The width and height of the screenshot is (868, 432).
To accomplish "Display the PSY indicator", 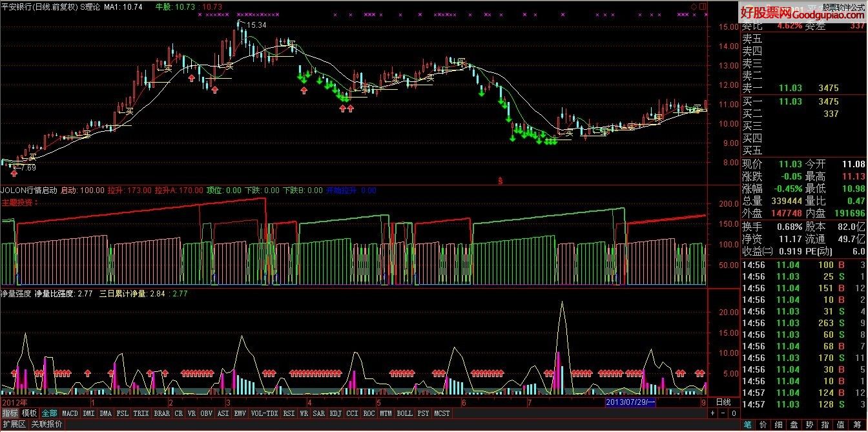I will 424,413.
